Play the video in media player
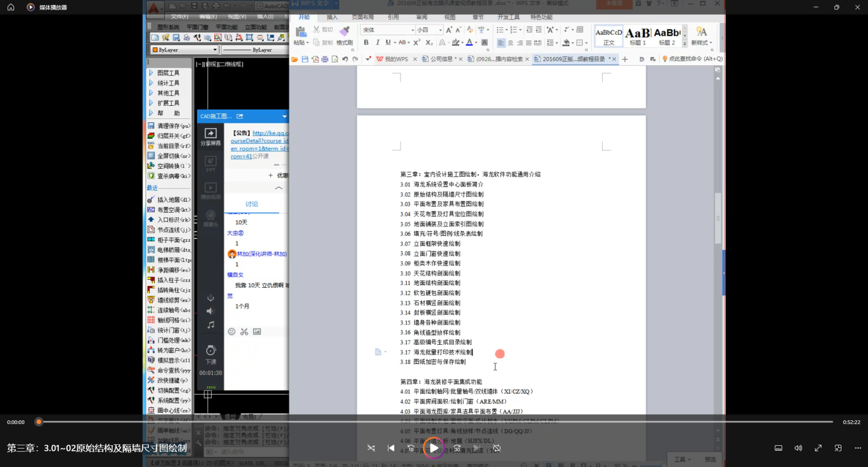The image size is (868, 467). pyautogui.click(x=433, y=448)
